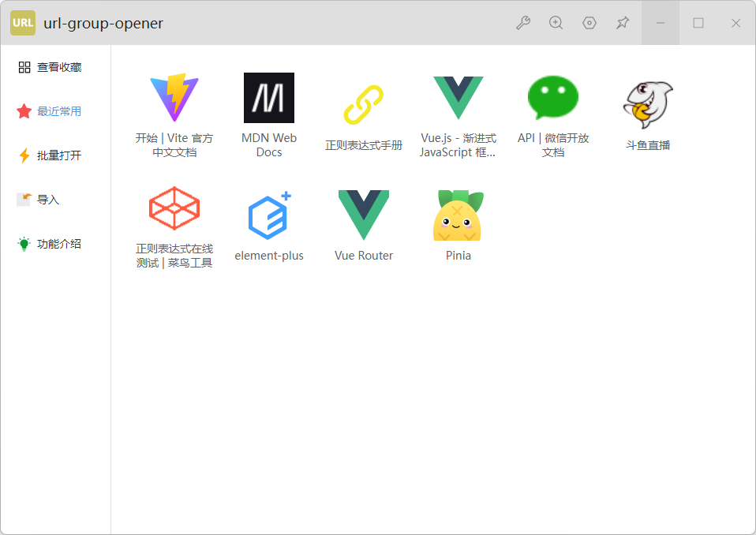
Task: Click the zoom-in magnifier icon in title bar
Action: click(556, 23)
